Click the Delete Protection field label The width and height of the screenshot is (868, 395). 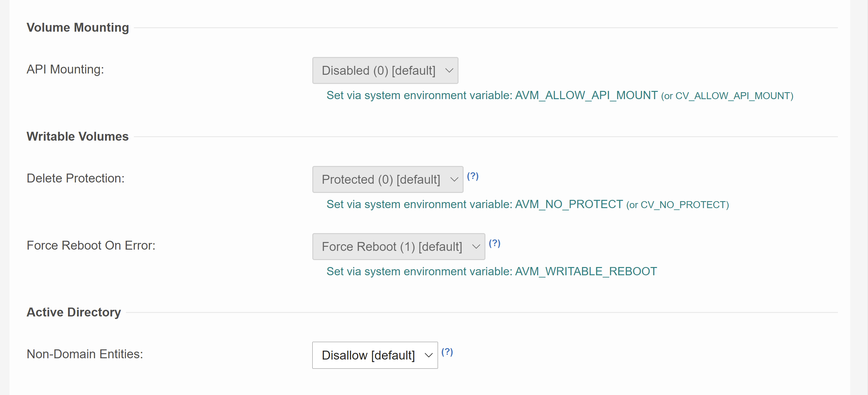[76, 178]
